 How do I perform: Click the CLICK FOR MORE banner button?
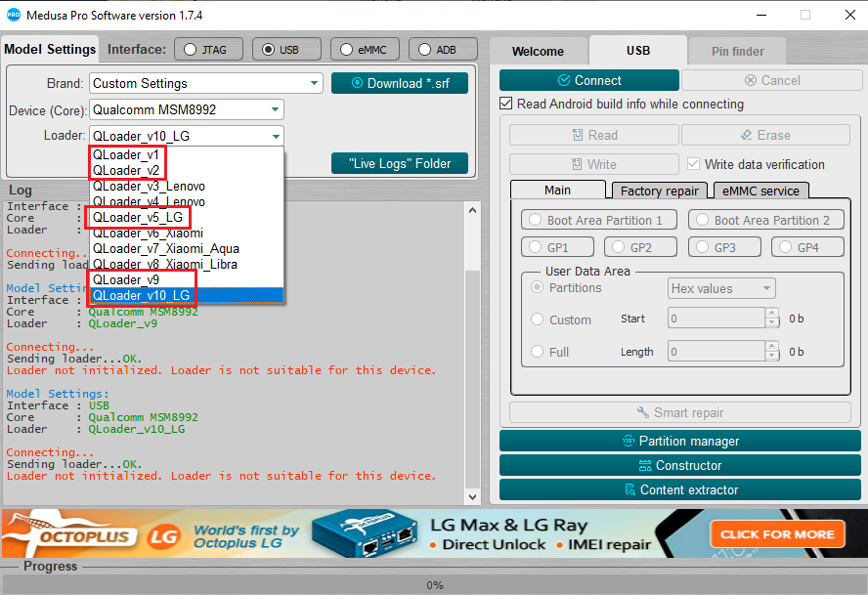pos(777,534)
